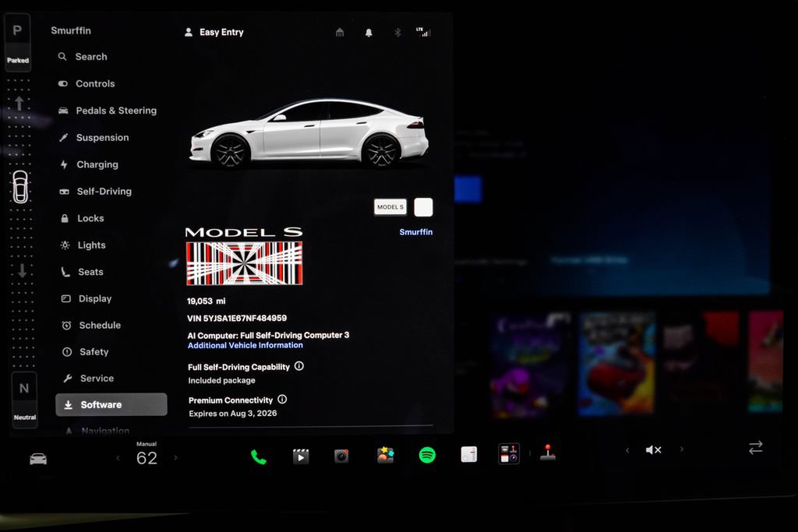This screenshot has width=798, height=532.
Task: Tap the 19,053 mi odometer text
Action: 206,301
